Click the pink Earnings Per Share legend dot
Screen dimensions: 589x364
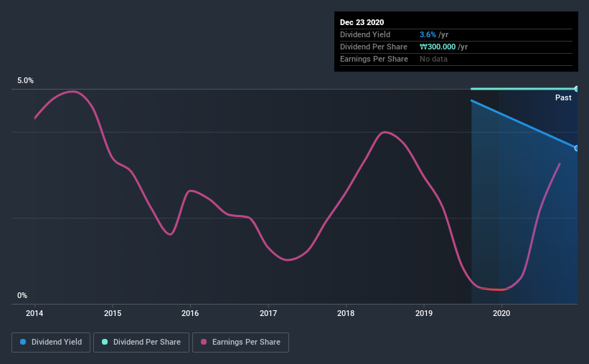(x=204, y=342)
